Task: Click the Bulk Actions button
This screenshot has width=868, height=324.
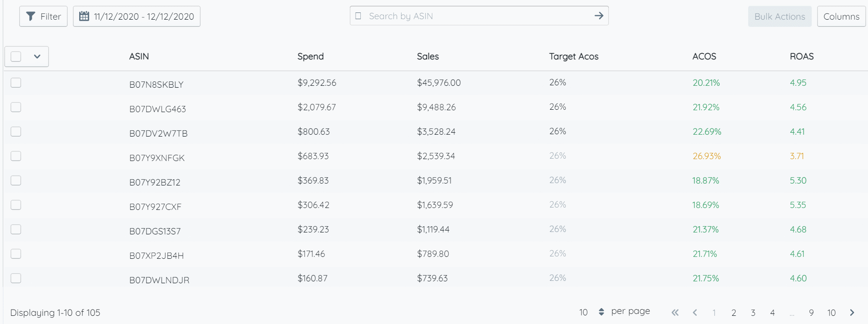Action: [780, 16]
